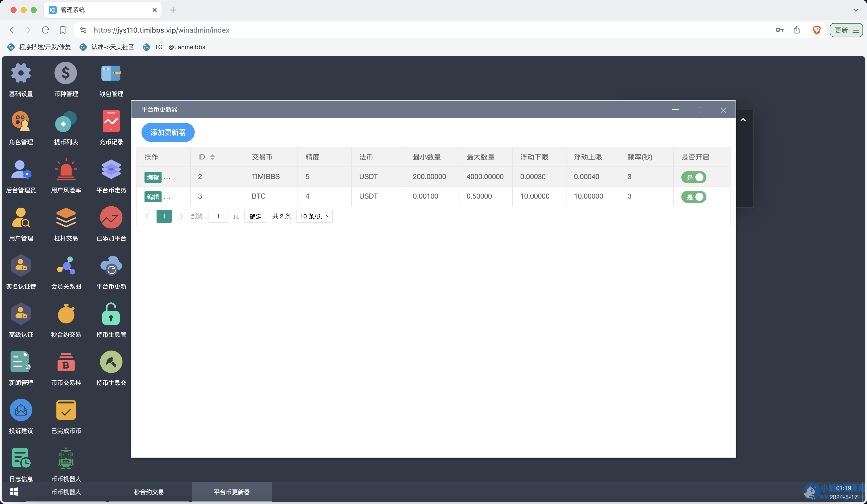This screenshot has width=867, height=504.
Task: Open 持币生息交 hammer icon
Action: point(111,362)
